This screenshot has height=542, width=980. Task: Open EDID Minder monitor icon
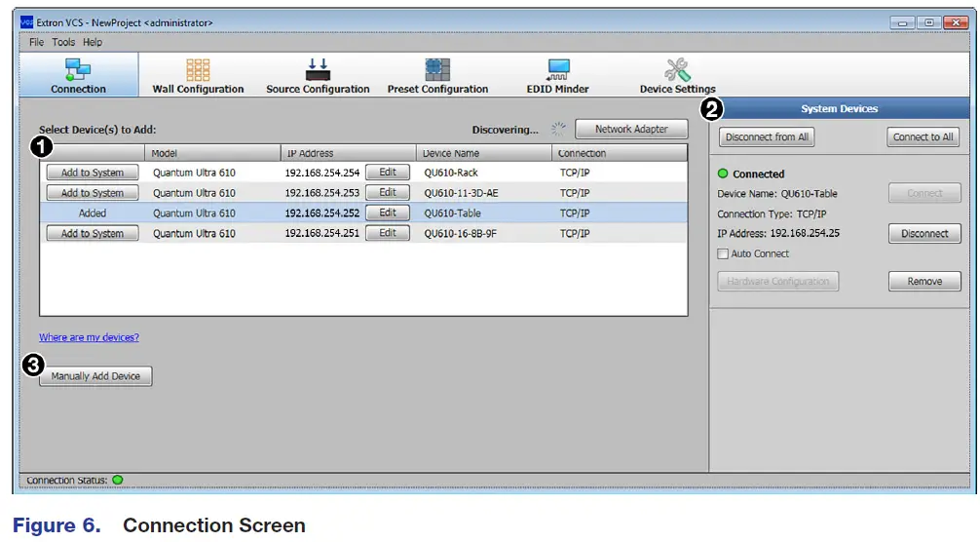(557, 70)
